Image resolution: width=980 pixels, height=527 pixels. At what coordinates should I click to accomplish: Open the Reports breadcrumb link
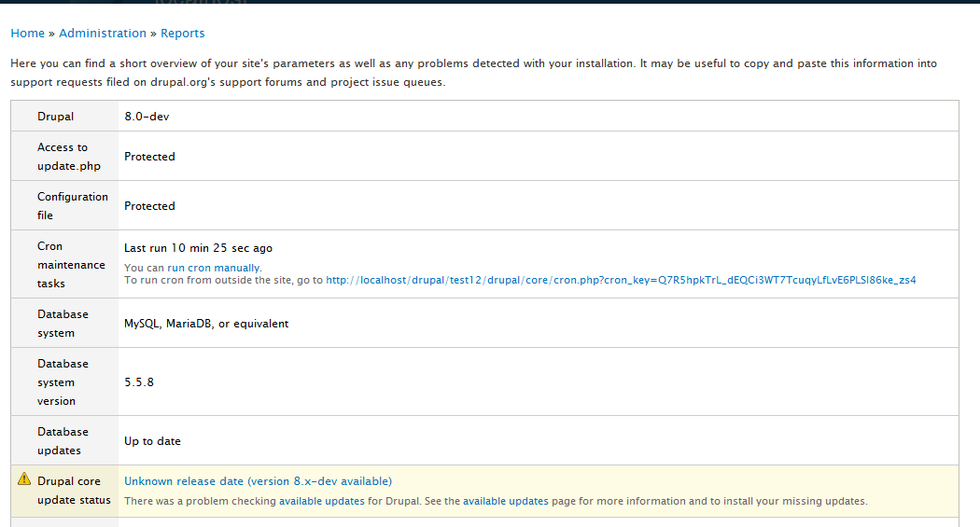[x=183, y=33]
